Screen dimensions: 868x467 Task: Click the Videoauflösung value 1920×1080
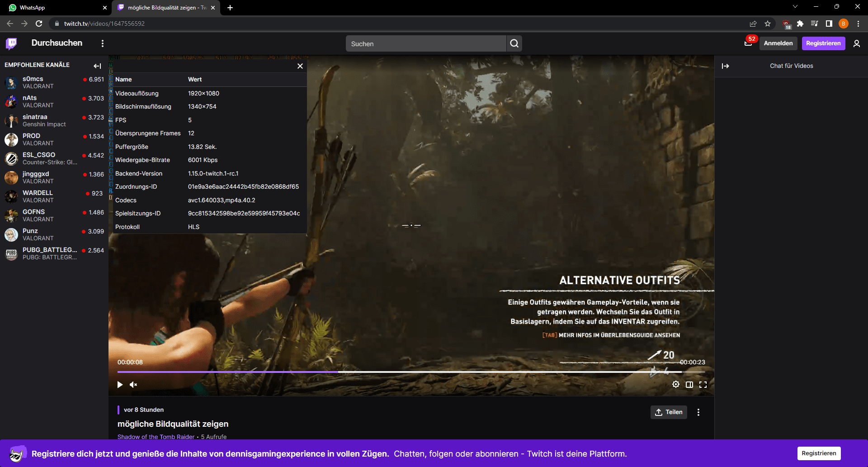click(203, 93)
